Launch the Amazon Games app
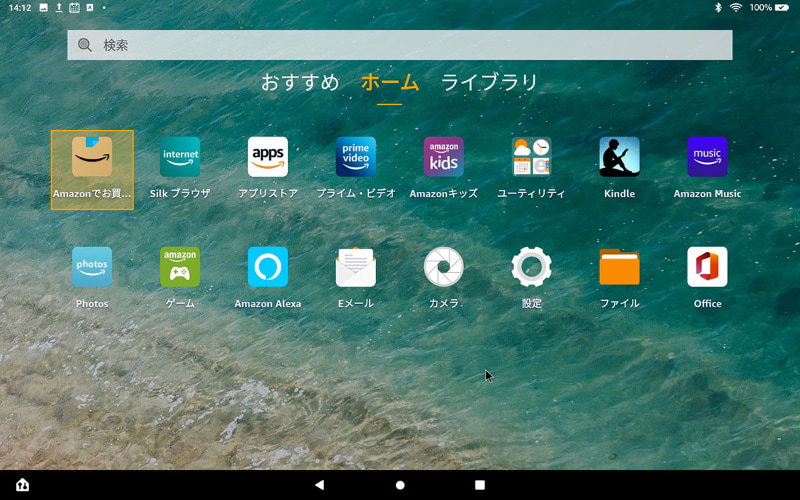Screen dimensions: 800x500 [180, 267]
